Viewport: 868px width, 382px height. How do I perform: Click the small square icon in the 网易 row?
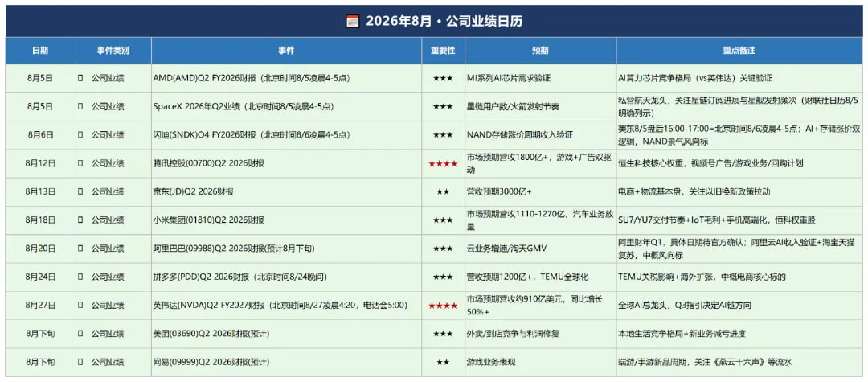tap(81, 362)
